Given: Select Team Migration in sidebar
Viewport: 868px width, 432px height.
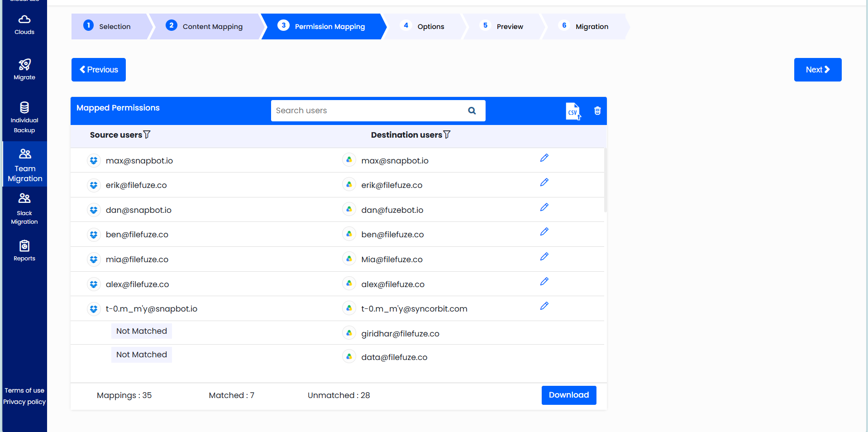Looking at the screenshot, I should (25, 164).
